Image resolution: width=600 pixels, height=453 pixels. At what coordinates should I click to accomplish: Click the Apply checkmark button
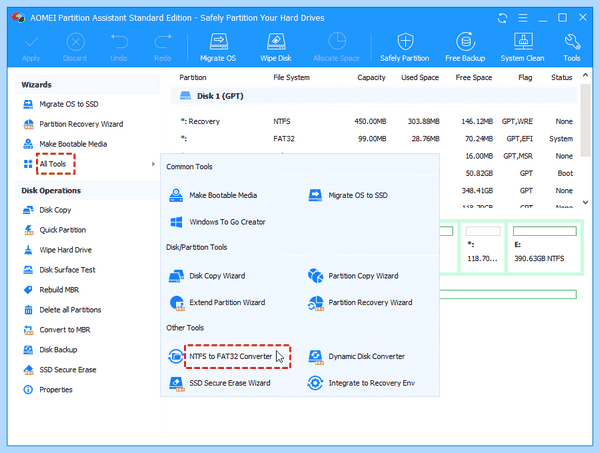31,48
